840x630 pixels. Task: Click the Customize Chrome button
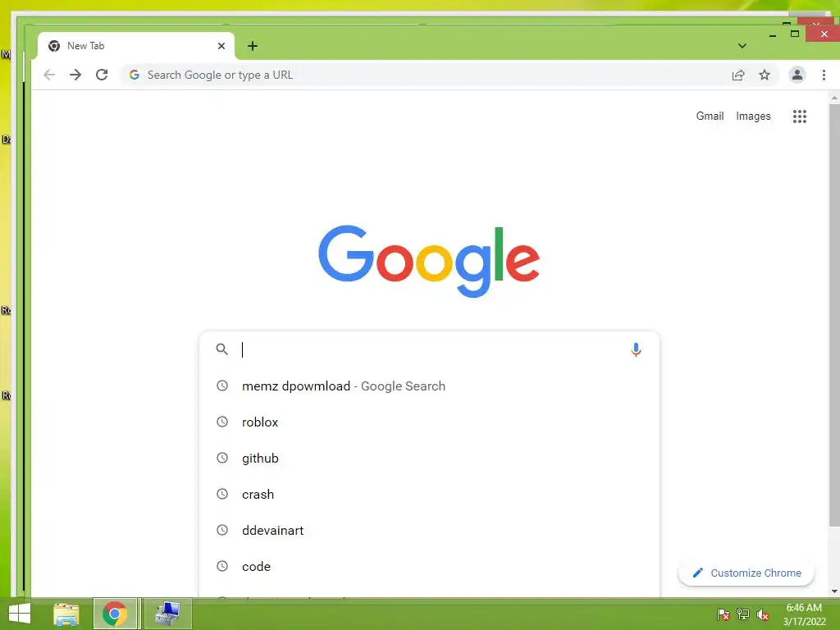746,573
